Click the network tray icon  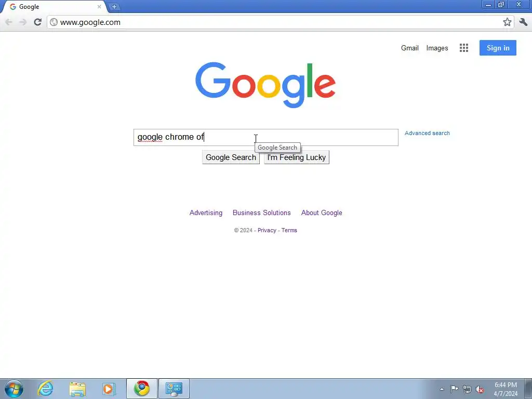pos(467,389)
